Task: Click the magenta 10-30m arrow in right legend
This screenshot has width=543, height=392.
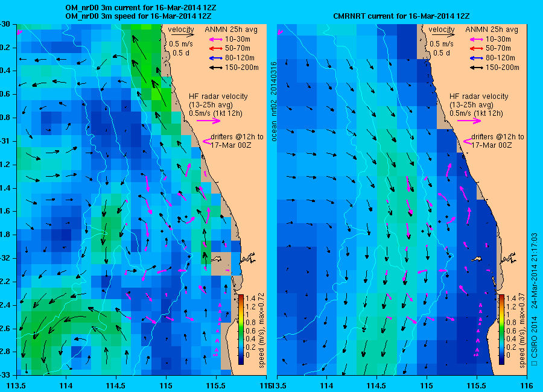Action: coord(477,39)
